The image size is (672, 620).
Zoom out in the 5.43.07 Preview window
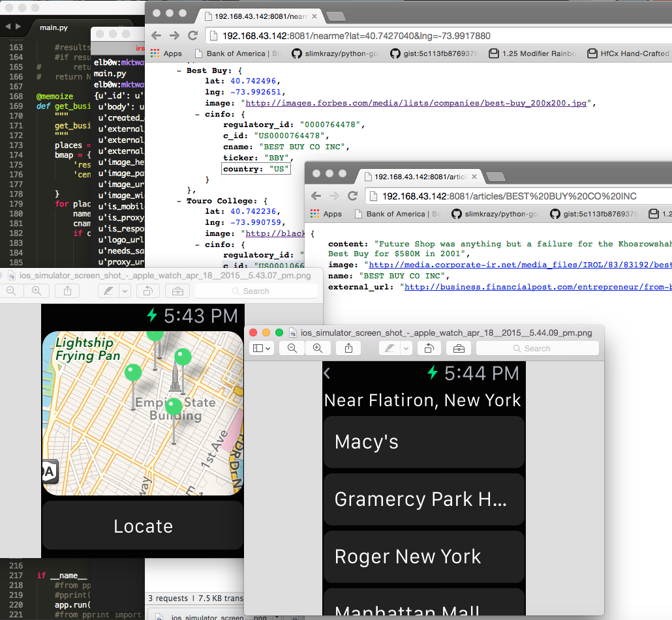tap(12, 291)
